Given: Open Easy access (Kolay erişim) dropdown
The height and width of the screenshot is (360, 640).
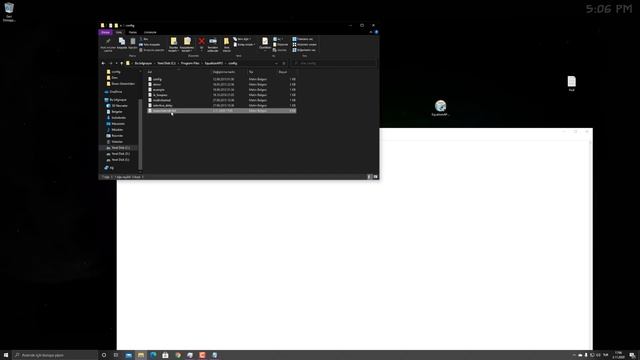Looking at the screenshot, I should point(244,44).
